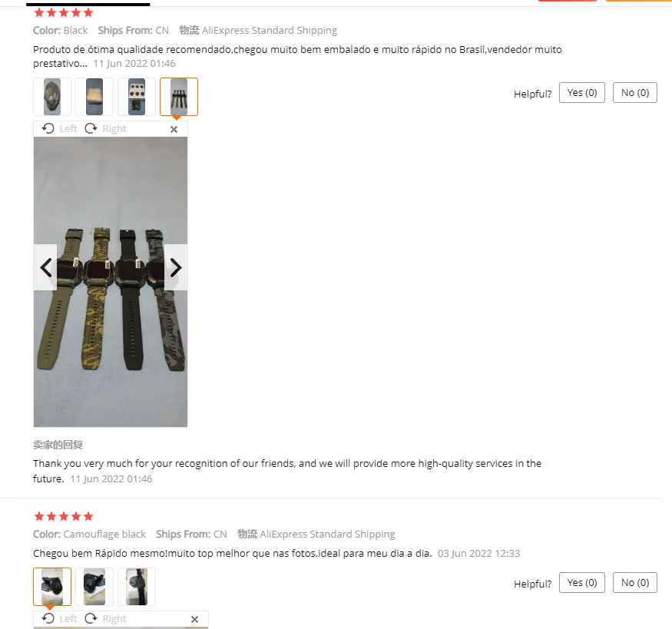Close the second review's photo viewer

tap(194, 619)
